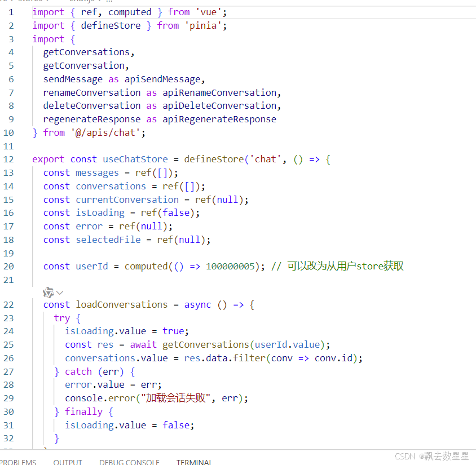Click 'defineStore' in the pinia import line
The image size is (476, 465).
pos(111,25)
